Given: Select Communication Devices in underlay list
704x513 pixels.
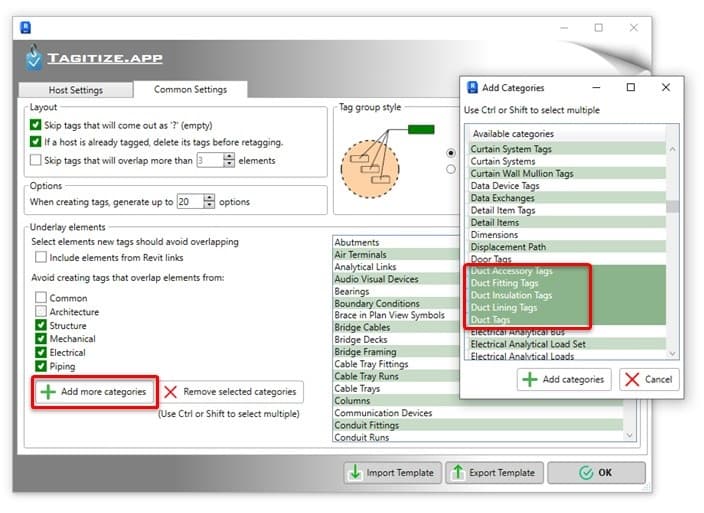Looking at the screenshot, I should 478,412.
